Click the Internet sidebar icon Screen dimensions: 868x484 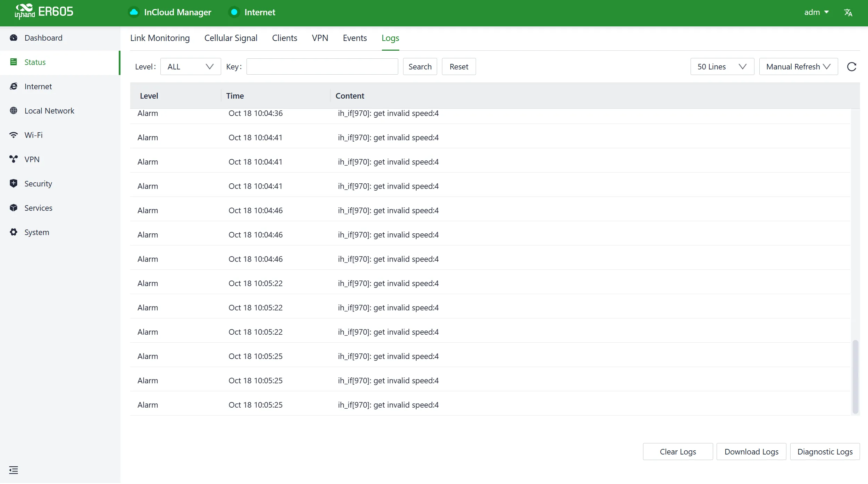click(14, 86)
